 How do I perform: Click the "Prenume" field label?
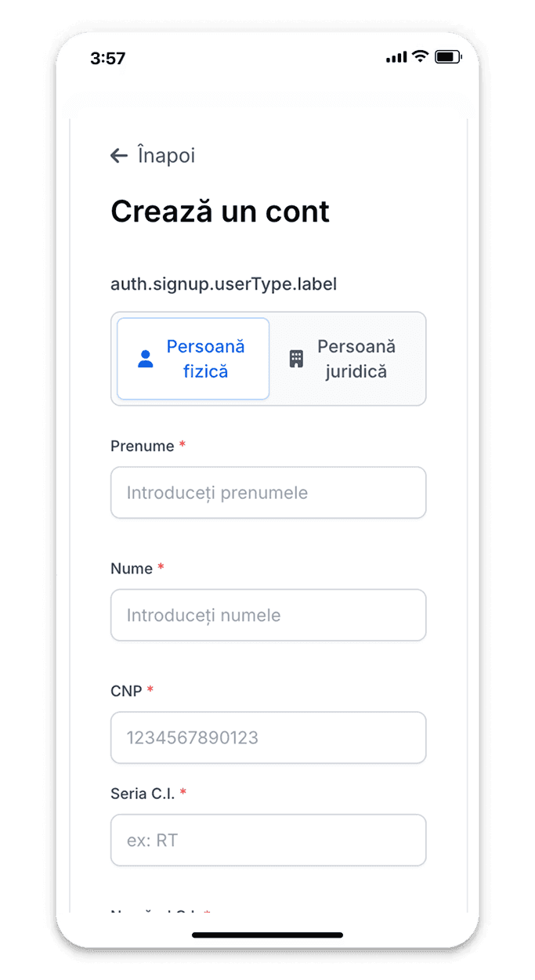[142, 447]
